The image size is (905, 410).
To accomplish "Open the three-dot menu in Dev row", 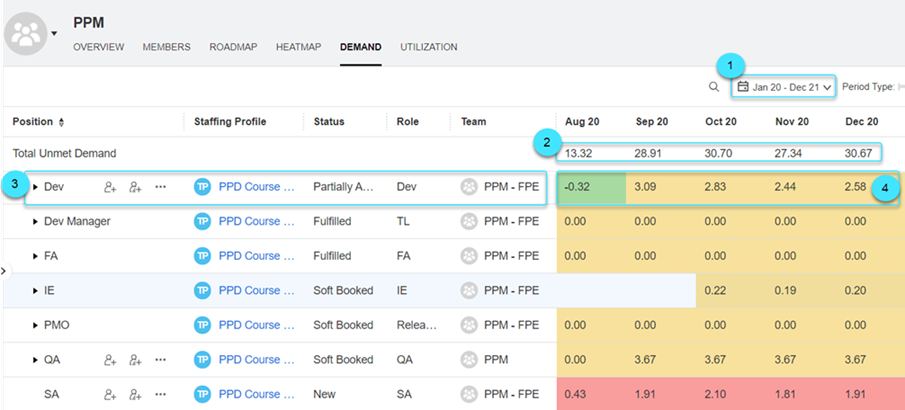I will (160, 187).
